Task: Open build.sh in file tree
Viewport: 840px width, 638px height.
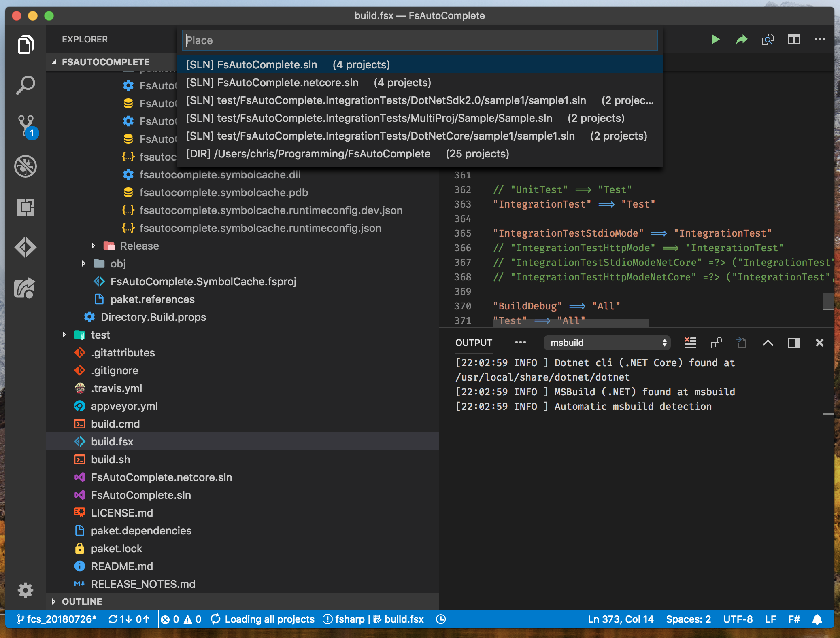Action: pyautogui.click(x=242, y=460)
